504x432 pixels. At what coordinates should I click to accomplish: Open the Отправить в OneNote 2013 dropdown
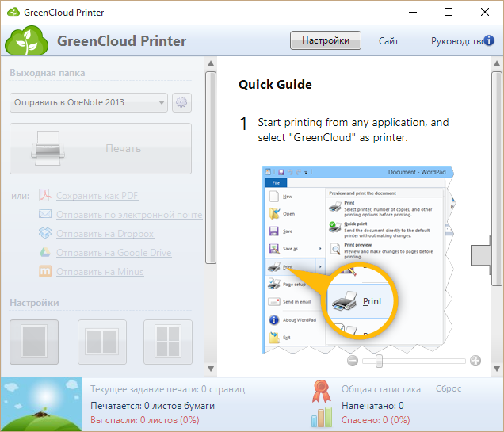tap(89, 102)
